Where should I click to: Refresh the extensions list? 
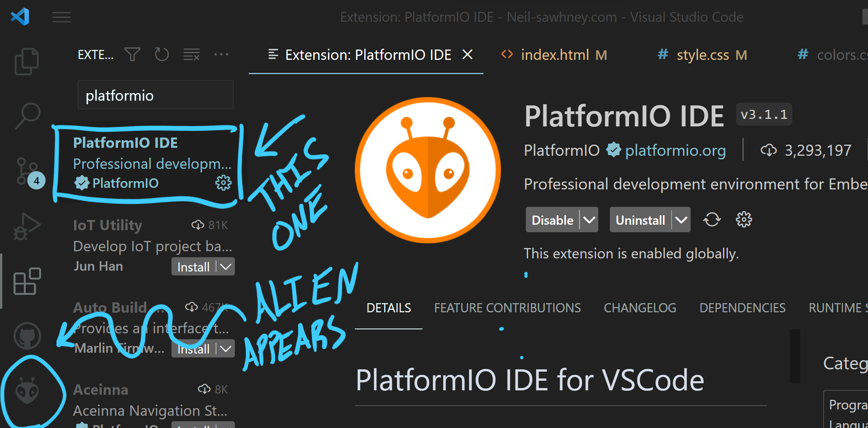pyautogui.click(x=162, y=54)
